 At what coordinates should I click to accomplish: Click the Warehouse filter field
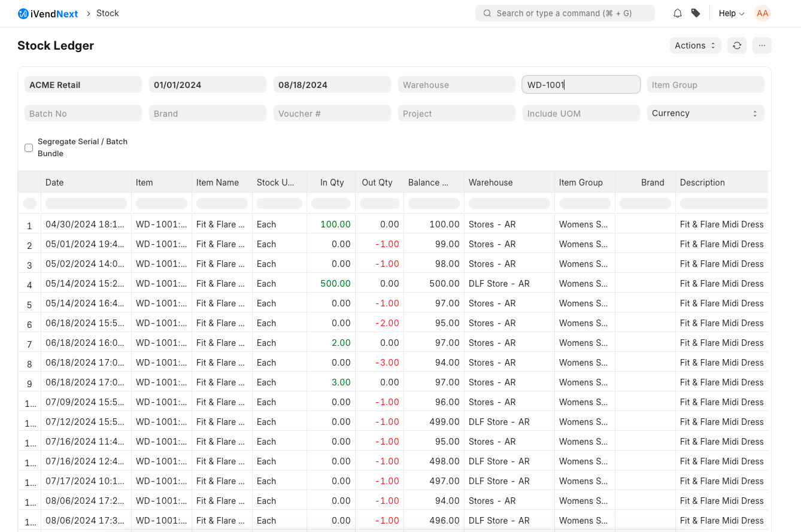tap(457, 84)
